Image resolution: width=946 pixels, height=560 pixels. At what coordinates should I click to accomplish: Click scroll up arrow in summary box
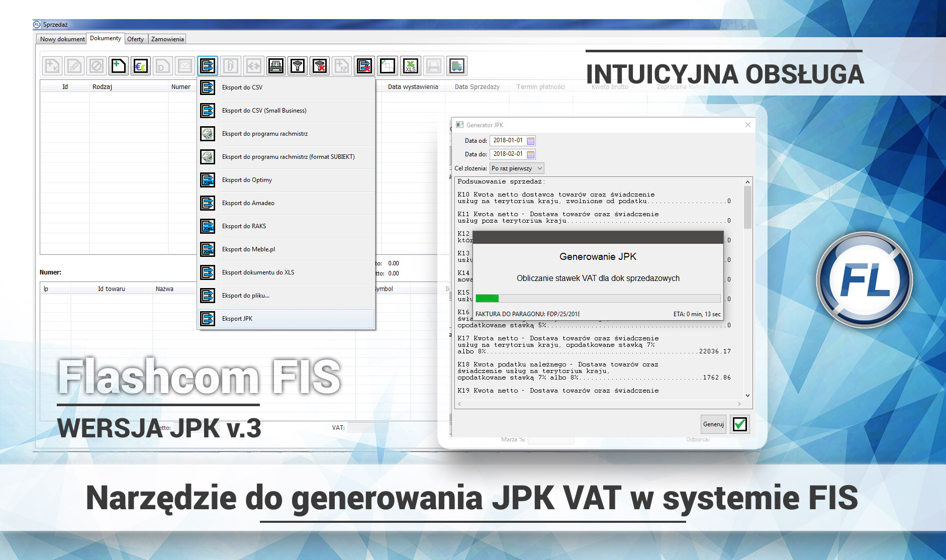pos(747,182)
